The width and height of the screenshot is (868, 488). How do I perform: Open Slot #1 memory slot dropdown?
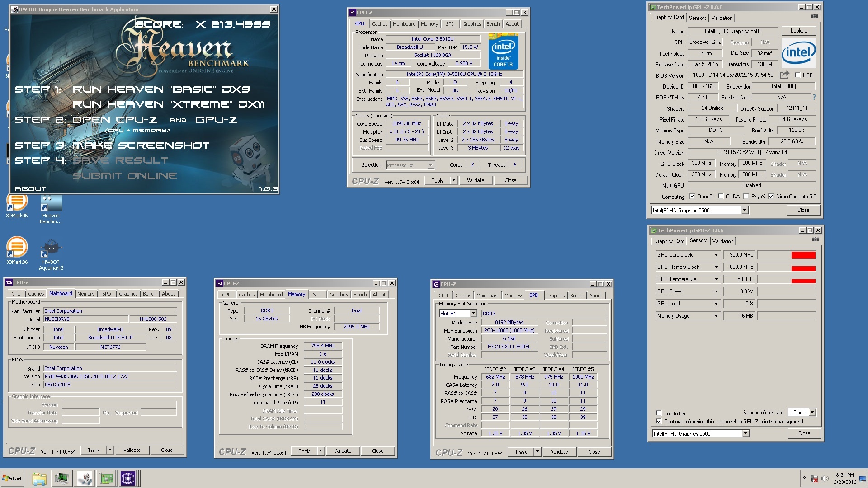pyautogui.click(x=473, y=314)
